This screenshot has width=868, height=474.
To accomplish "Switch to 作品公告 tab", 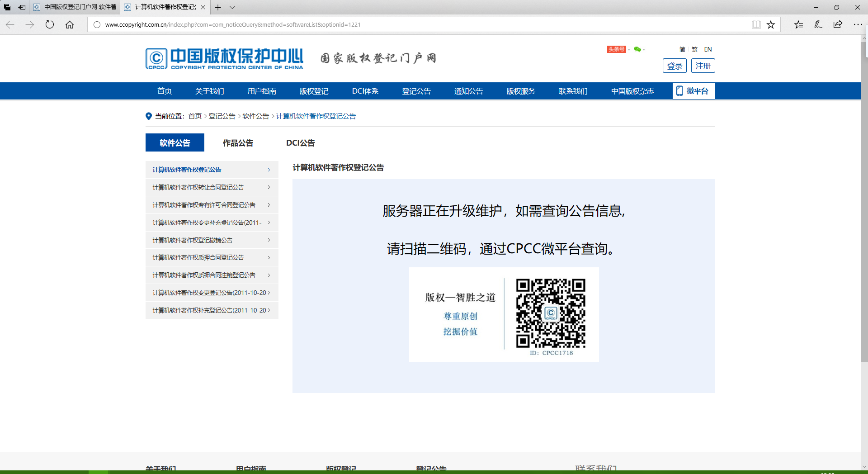I will pos(238,143).
